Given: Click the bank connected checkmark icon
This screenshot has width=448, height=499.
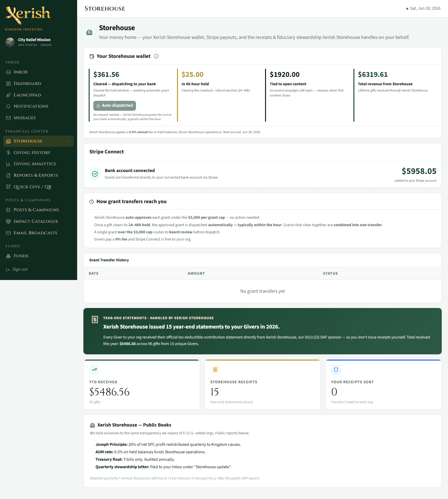Looking at the screenshot, I should click(x=95, y=174).
